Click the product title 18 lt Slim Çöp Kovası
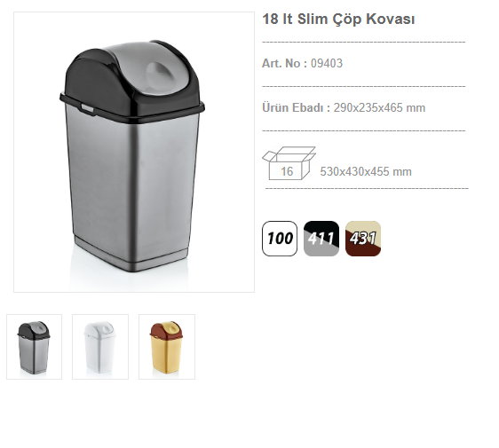Screen dimensions: 499x448 coord(338,20)
